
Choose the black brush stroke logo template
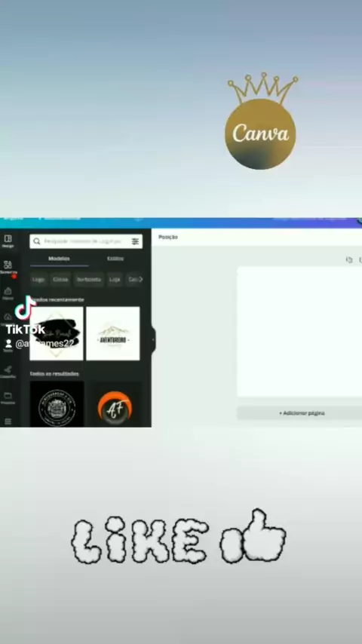click(57, 333)
